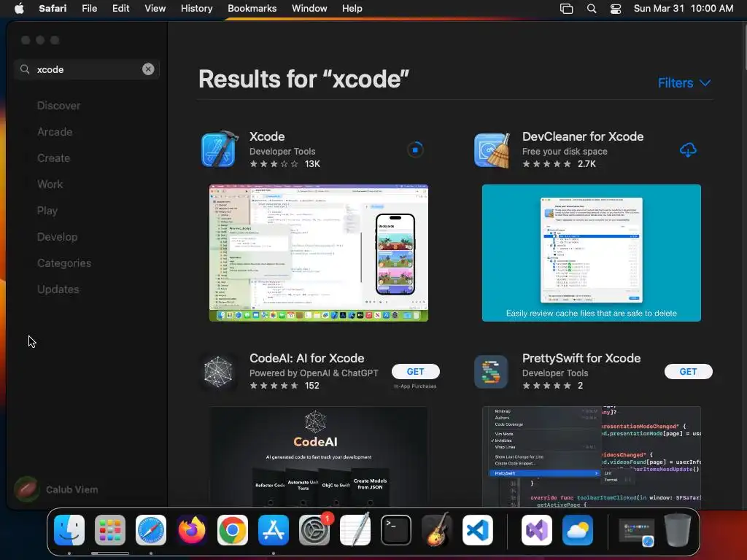Open the CodeAI app icon

pyautogui.click(x=218, y=371)
